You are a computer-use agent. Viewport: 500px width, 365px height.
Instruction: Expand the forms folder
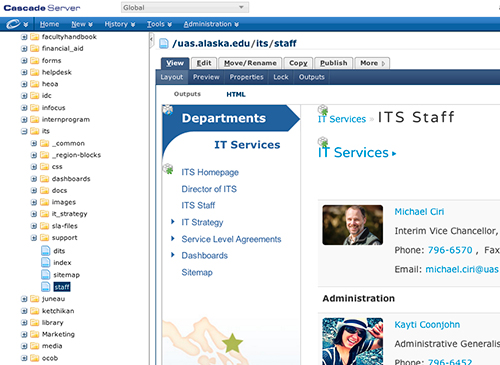click(24, 61)
